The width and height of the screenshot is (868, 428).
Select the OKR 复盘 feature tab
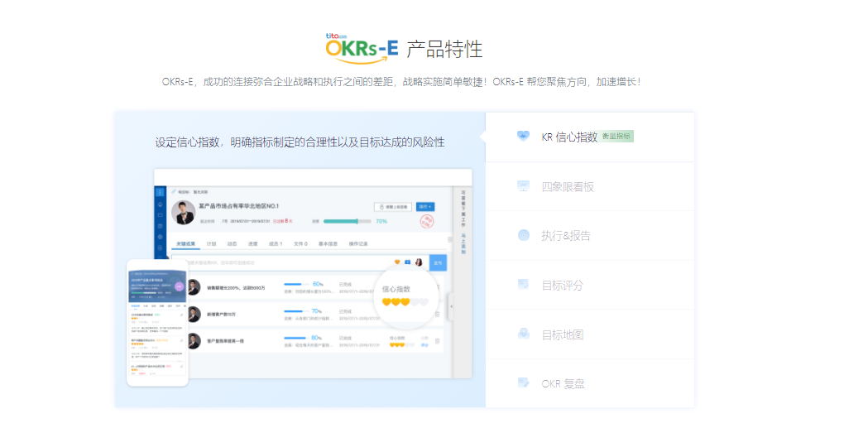tap(589, 383)
